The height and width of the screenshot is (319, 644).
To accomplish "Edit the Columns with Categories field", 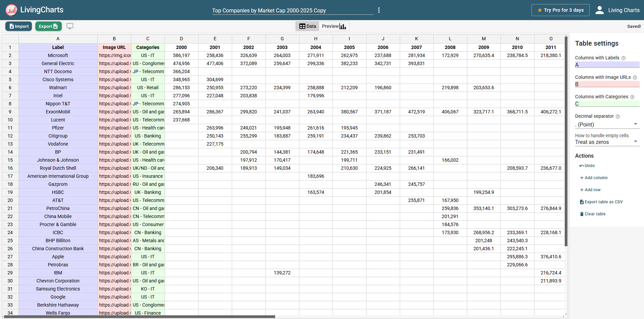I will tap(607, 104).
